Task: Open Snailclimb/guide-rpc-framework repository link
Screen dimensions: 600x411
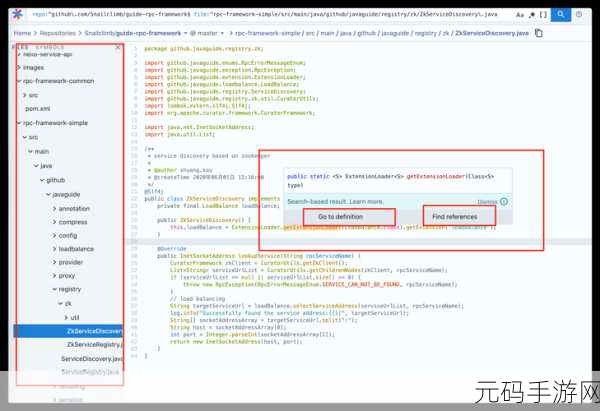Action: click(132, 33)
